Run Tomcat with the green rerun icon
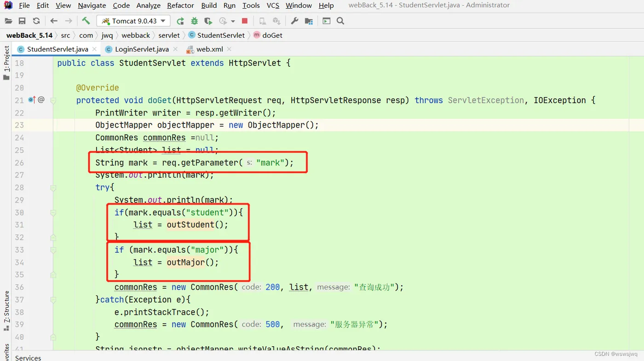This screenshot has width=644, height=361. [x=180, y=21]
